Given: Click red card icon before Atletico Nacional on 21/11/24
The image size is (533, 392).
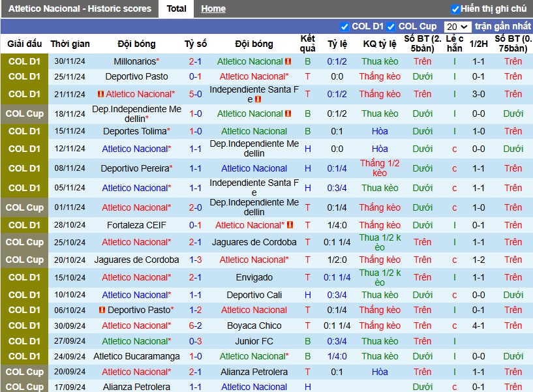Looking at the screenshot, I should pyautogui.click(x=100, y=94).
